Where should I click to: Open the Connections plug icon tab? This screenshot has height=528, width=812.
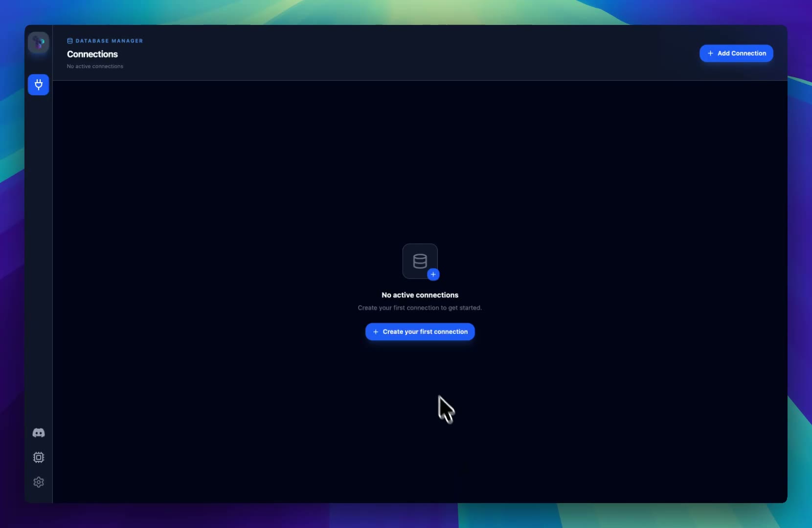click(38, 85)
